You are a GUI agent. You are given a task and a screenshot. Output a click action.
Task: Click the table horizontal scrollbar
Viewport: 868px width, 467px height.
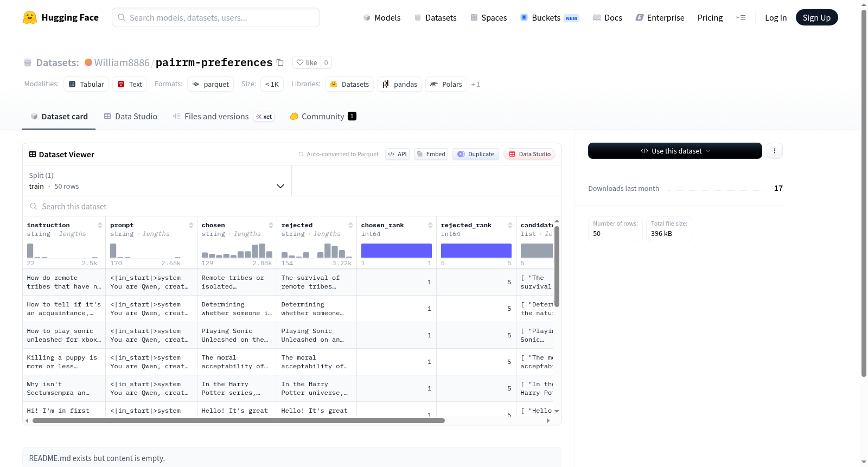tap(239, 420)
